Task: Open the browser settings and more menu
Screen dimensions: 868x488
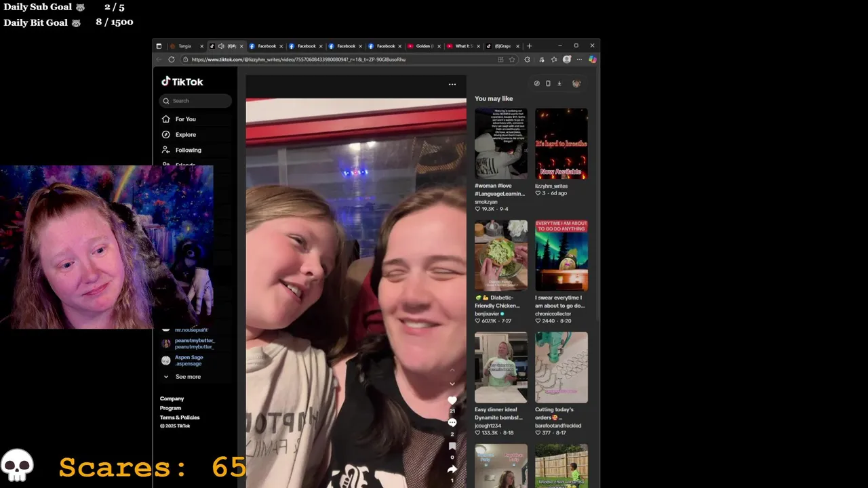Action: pyautogui.click(x=579, y=60)
